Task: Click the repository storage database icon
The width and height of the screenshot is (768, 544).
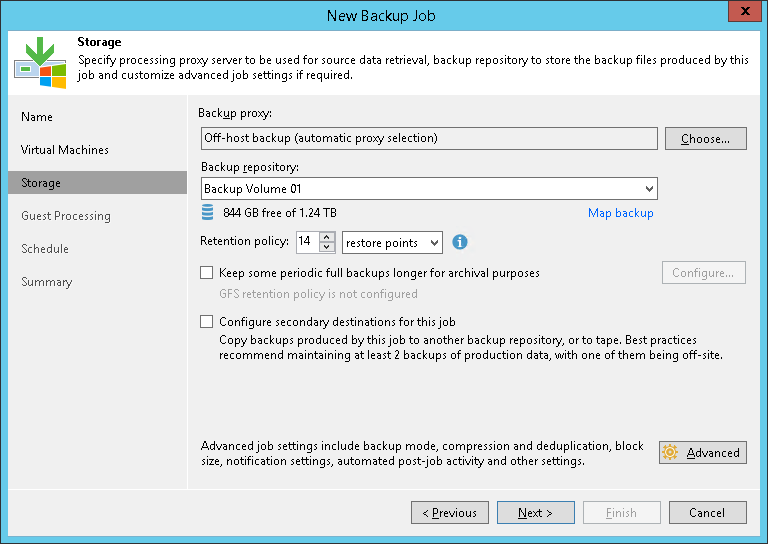Action: [x=208, y=212]
